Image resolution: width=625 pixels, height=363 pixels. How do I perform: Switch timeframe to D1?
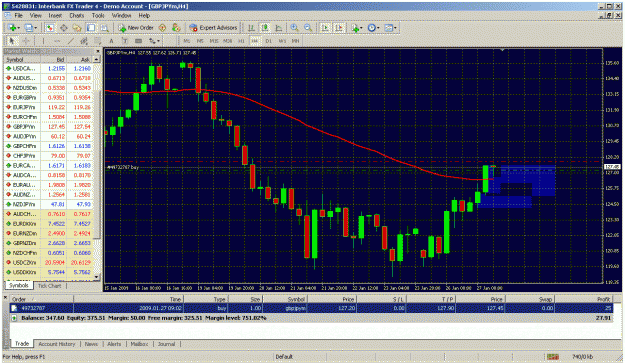pos(269,41)
